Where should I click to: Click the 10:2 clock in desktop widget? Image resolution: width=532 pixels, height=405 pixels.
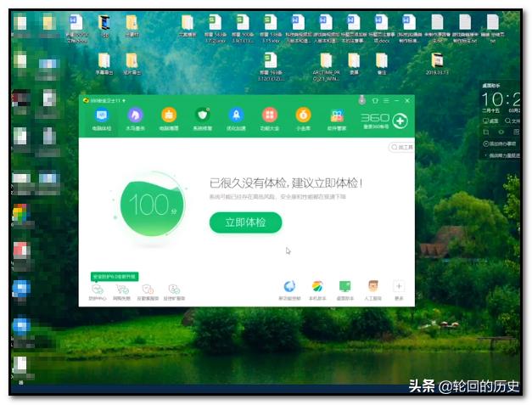501,100
